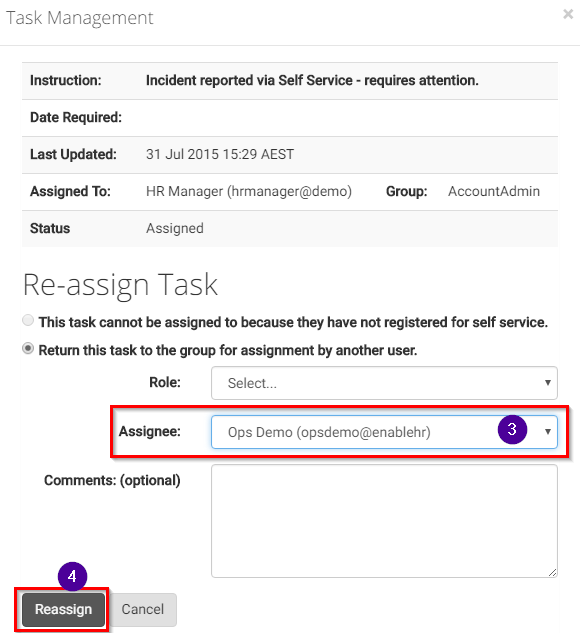This screenshot has height=633, width=580.
Task: Click the Reassign button
Action: (63, 610)
